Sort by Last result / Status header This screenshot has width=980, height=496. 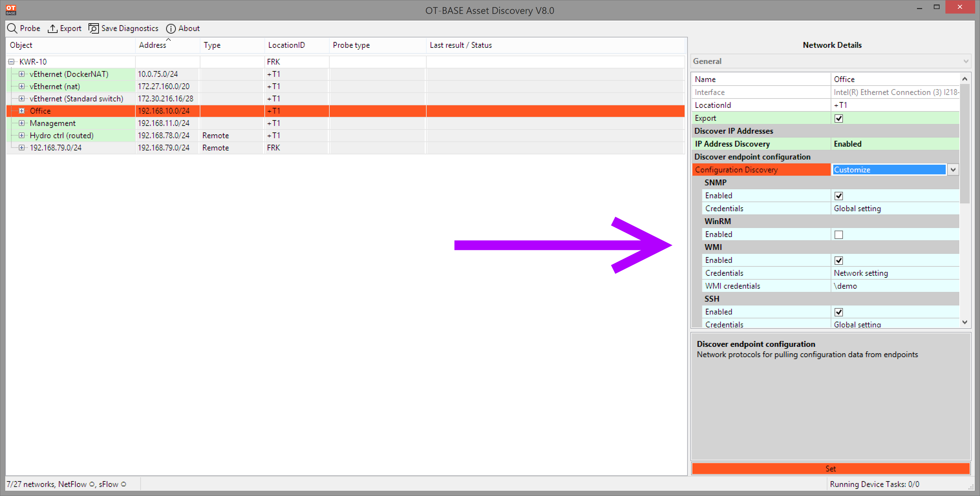tap(555, 45)
